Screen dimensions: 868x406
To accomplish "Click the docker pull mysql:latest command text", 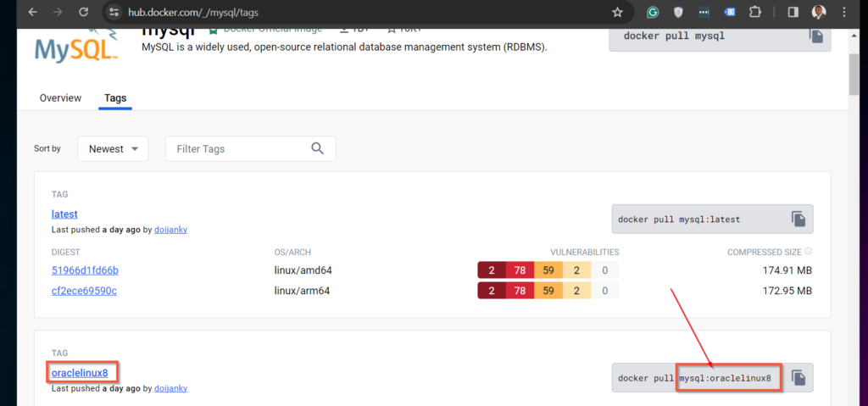I will click(679, 220).
